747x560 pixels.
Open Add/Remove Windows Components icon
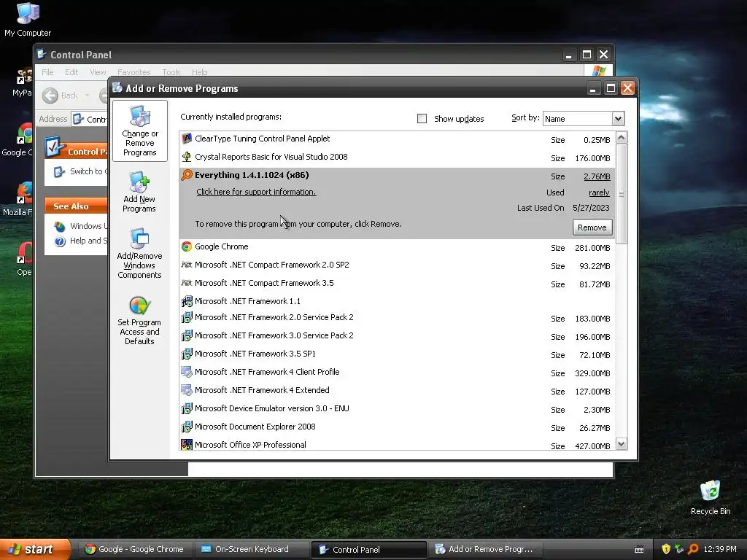click(x=139, y=238)
